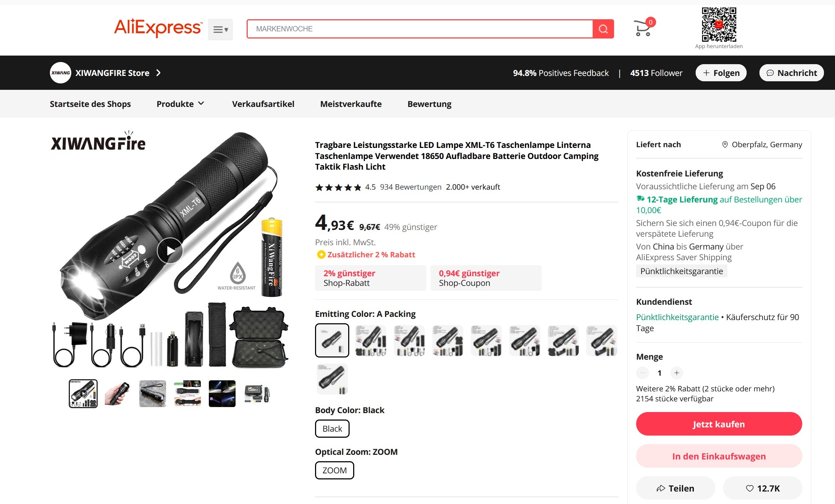Open the categories hamburger menu dropdown
835x504 pixels.
pyautogui.click(x=220, y=30)
